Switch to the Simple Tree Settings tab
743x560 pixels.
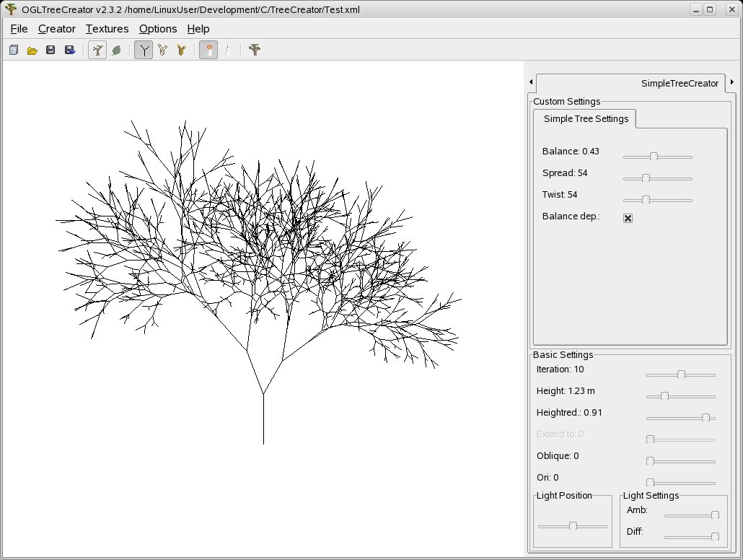coord(585,118)
